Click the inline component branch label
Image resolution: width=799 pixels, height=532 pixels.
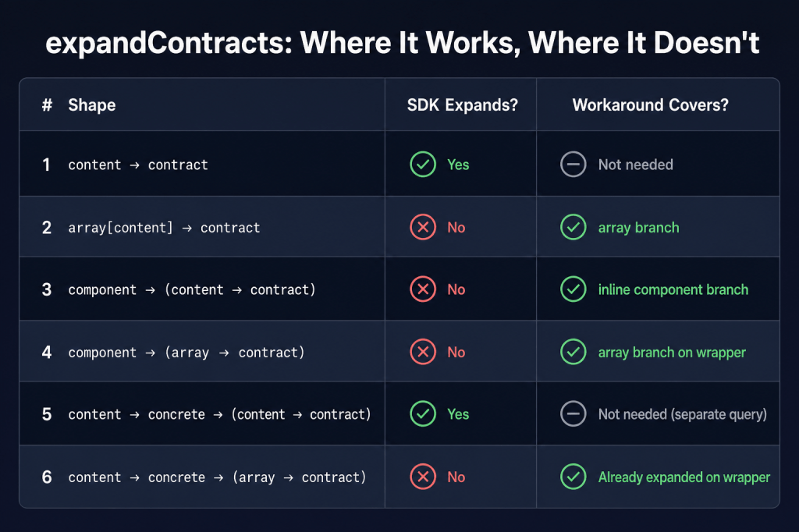point(673,290)
